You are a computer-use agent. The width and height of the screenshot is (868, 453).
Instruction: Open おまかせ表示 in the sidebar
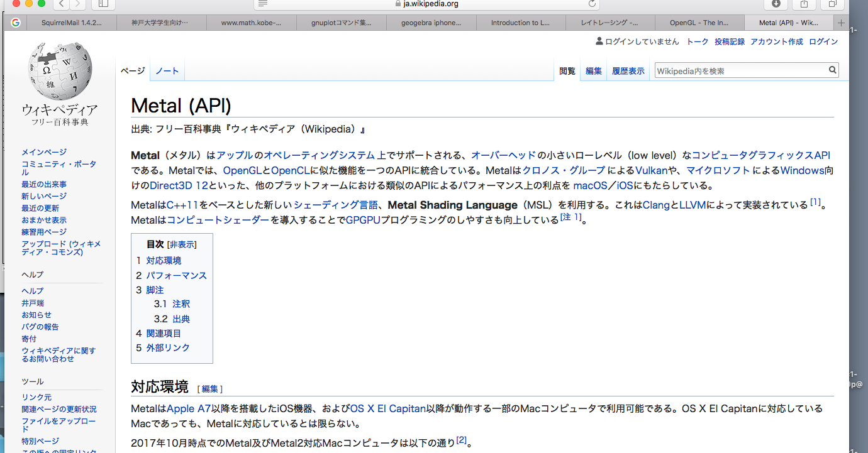coord(44,220)
